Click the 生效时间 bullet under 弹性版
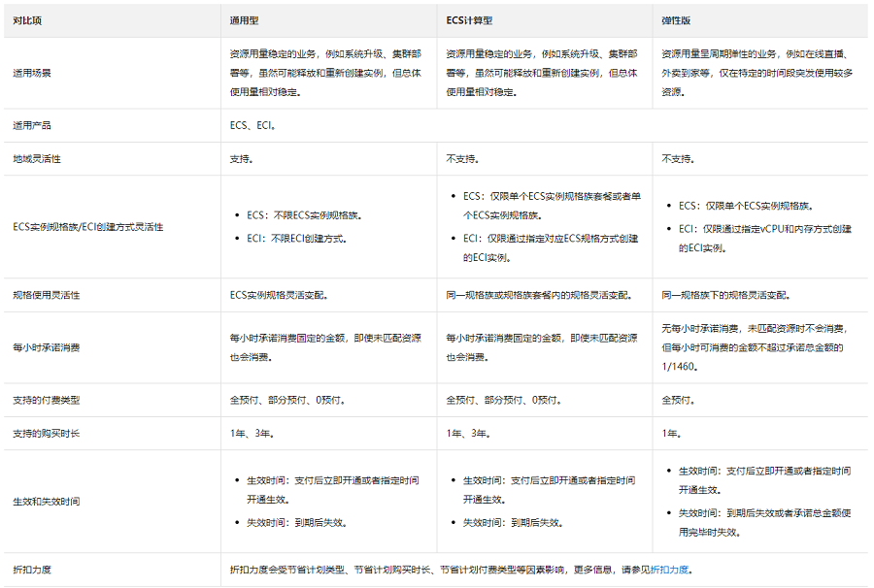The image size is (874, 588). click(765, 480)
